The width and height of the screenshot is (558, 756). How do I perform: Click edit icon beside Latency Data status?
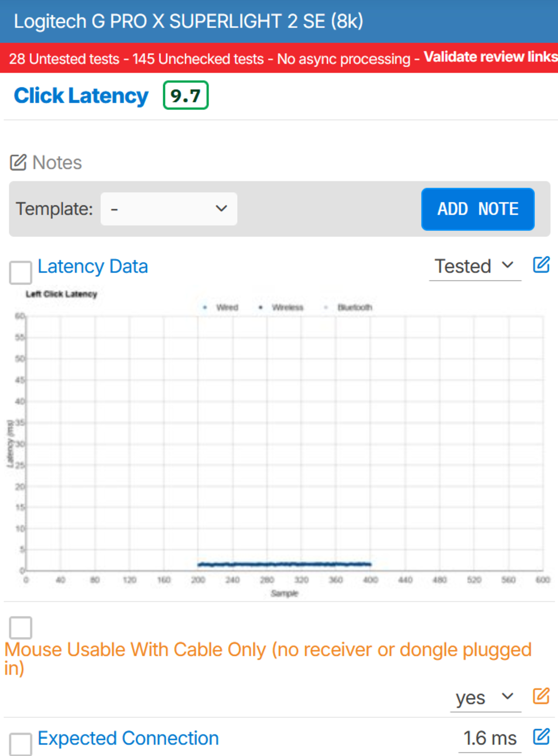[x=541, y=265]
